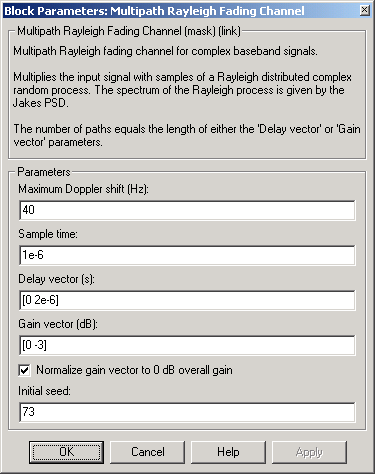Click the Parameters group heading
This screenshot has height=474, width=375.
click(44, 172)
